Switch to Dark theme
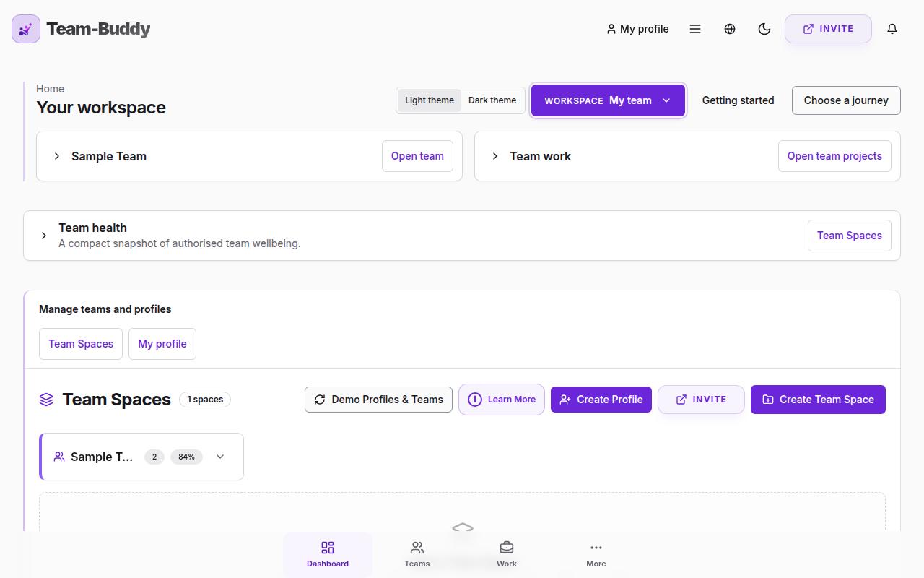This screenshot has width=924, height=578. coord(492,100)
